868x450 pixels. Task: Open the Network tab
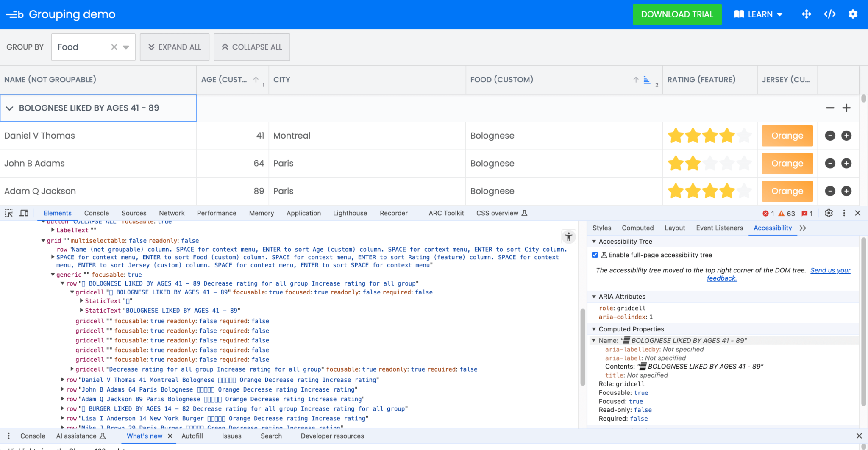[x=172, y=213]
